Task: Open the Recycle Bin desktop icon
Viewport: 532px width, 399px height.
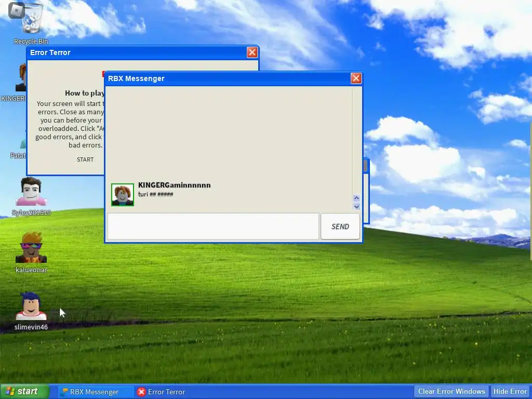Action: point(31,24)
